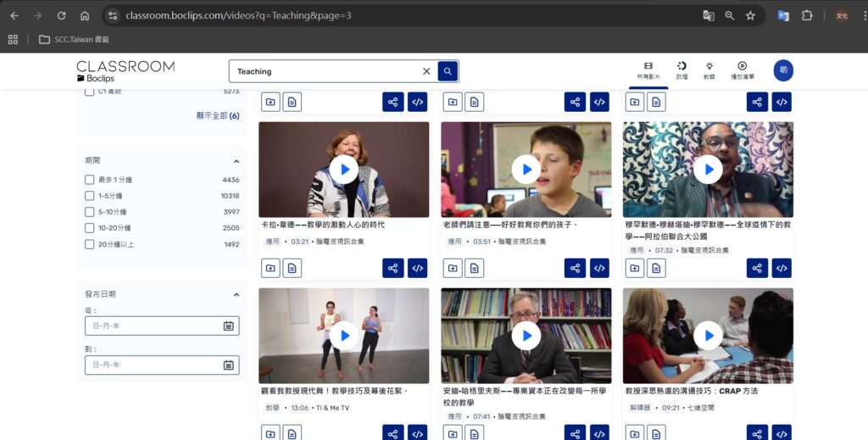Screen dimensions: 868x440
Task: Share the 卡拉•韋德 video
Action: tap(392, 268)
